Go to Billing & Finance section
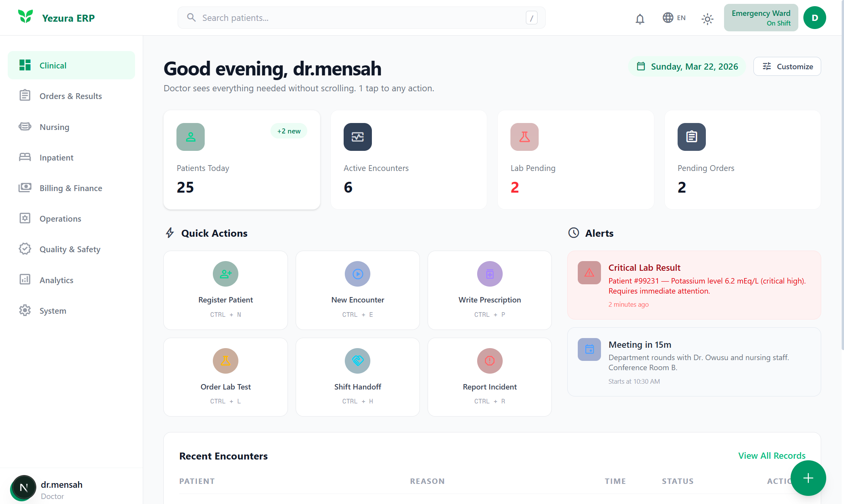 click(x=71, y=188)
